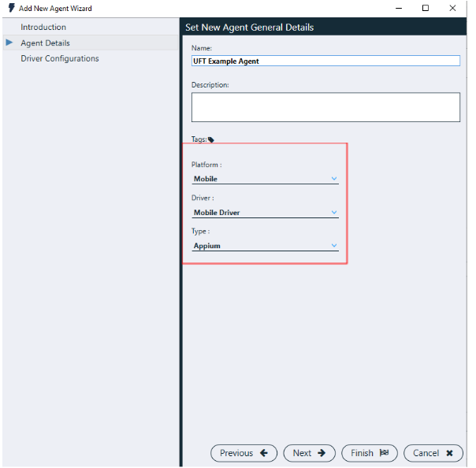Maximize the wizard window
This screenshot has width=476, height=468.
click(426, 9)
